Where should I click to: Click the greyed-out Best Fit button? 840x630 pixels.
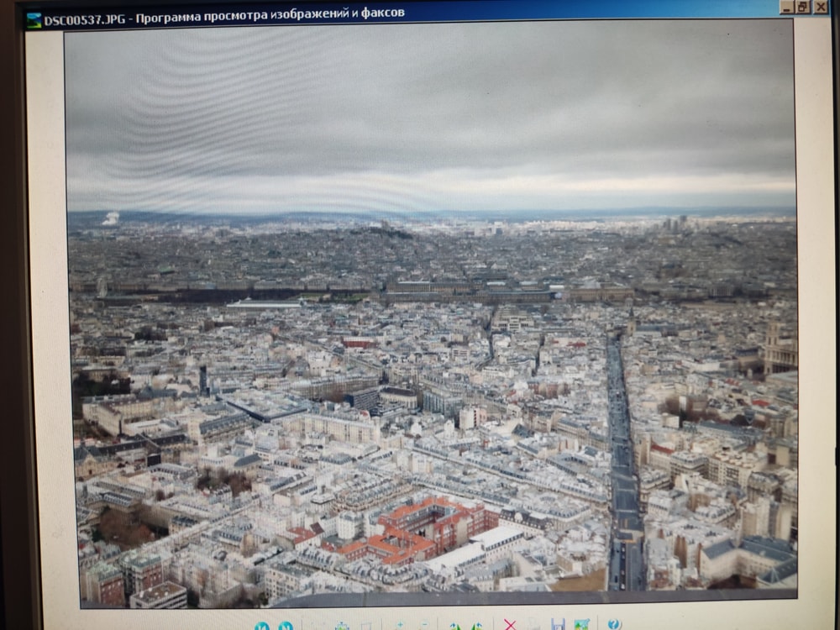point(318,626)
